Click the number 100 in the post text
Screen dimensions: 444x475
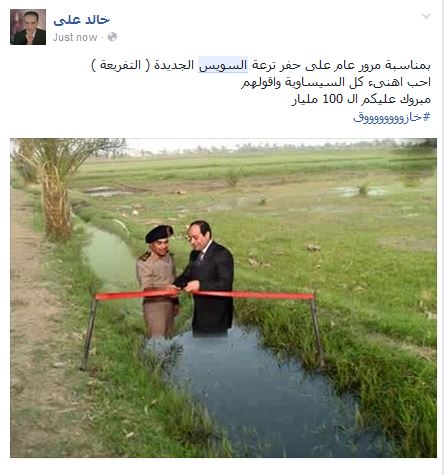coord(332,99)
